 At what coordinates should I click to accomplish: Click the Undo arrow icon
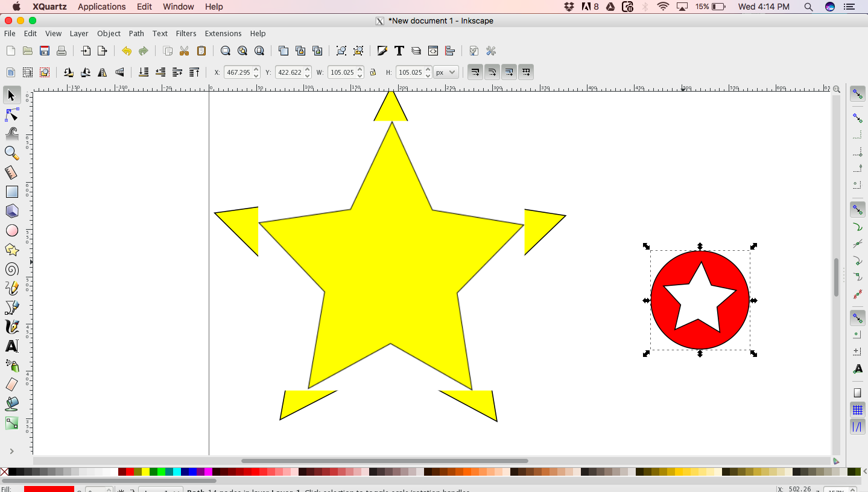126,51
